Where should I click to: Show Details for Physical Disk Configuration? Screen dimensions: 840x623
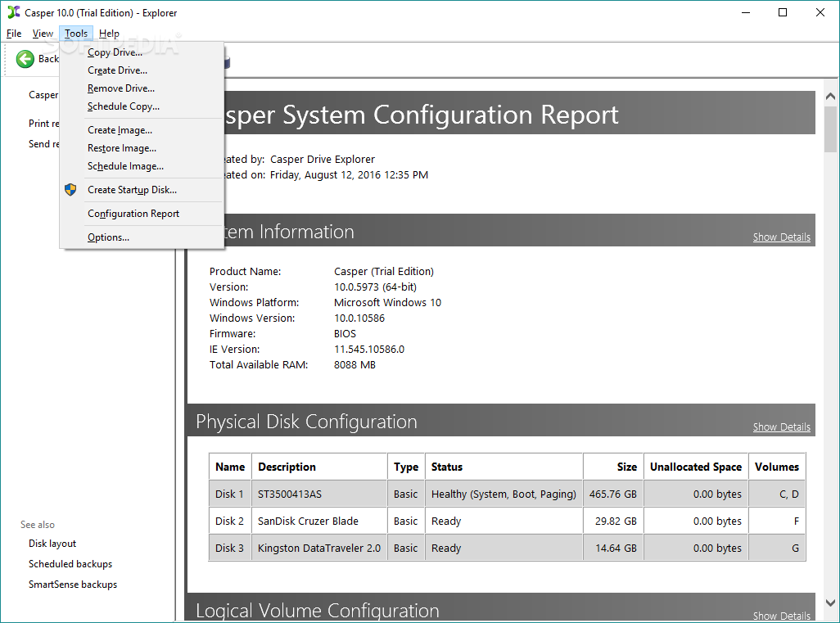pyautogui.click(x=782, y=427)
